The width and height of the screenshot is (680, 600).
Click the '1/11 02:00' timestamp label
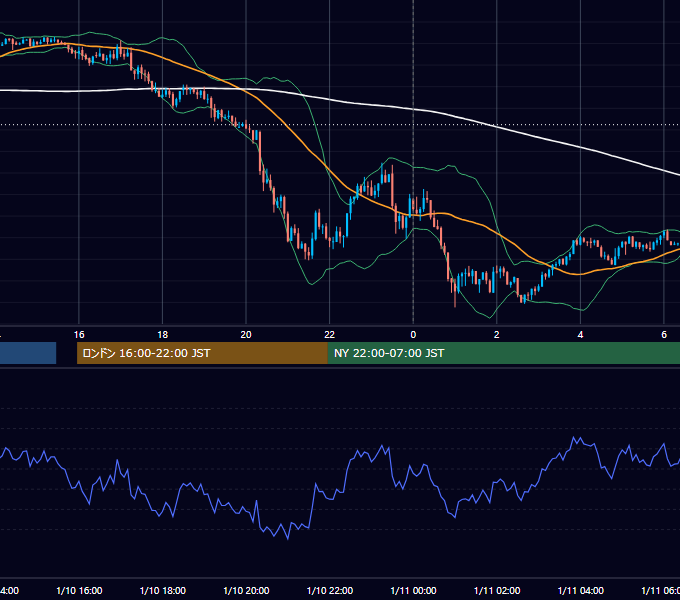497,590
